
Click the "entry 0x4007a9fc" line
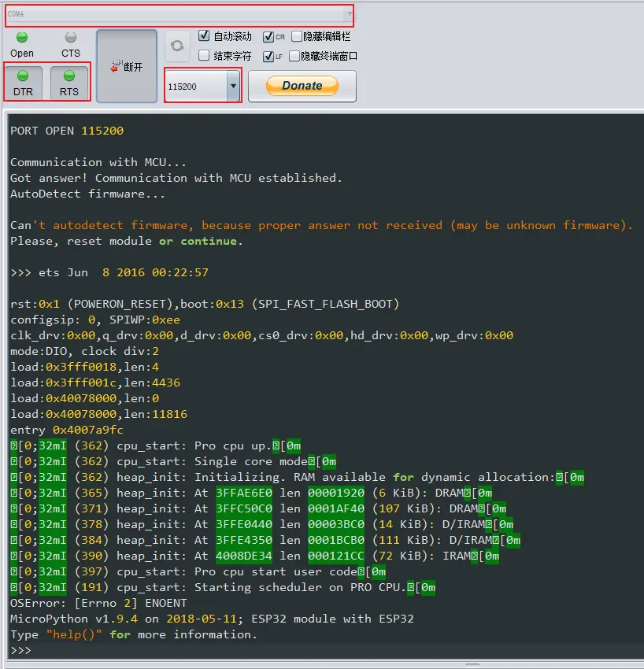[67, 430]
